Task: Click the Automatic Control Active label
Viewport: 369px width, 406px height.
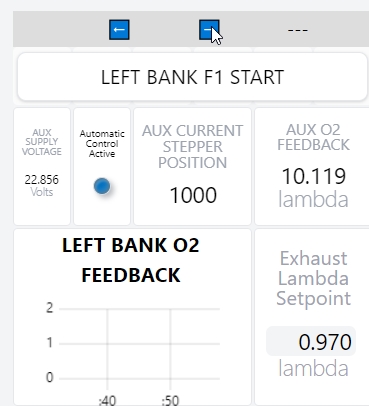Action: (102, 144)
